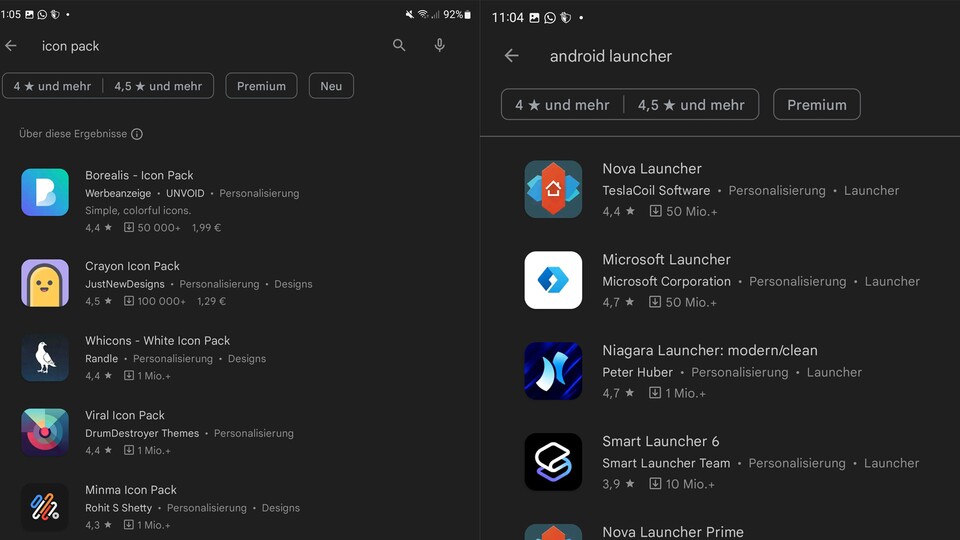The width and height of the screenshot is (960, 540).
Task: Filter icon packs by 4 ★ und mehr
Action: coord(52,86)
